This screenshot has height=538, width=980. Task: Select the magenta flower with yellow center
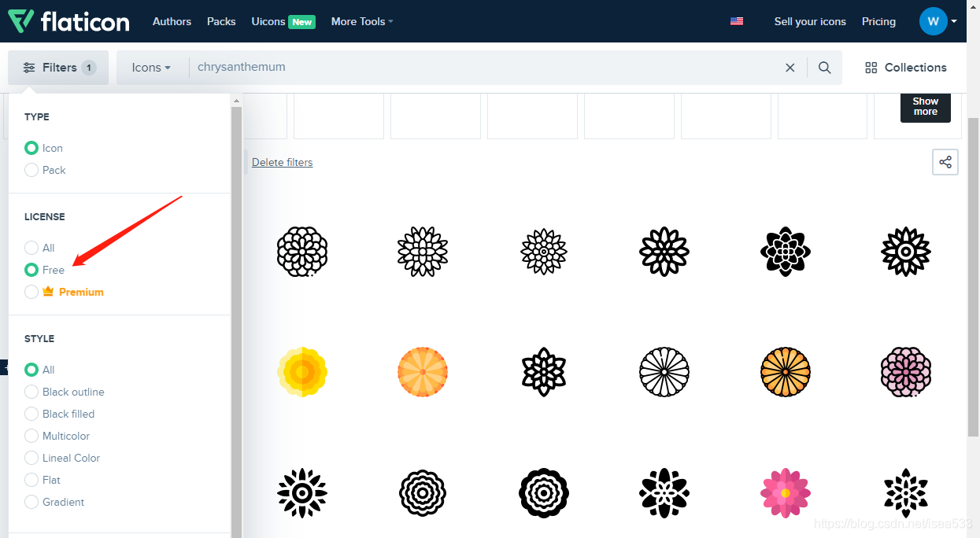tap(786, 493)
